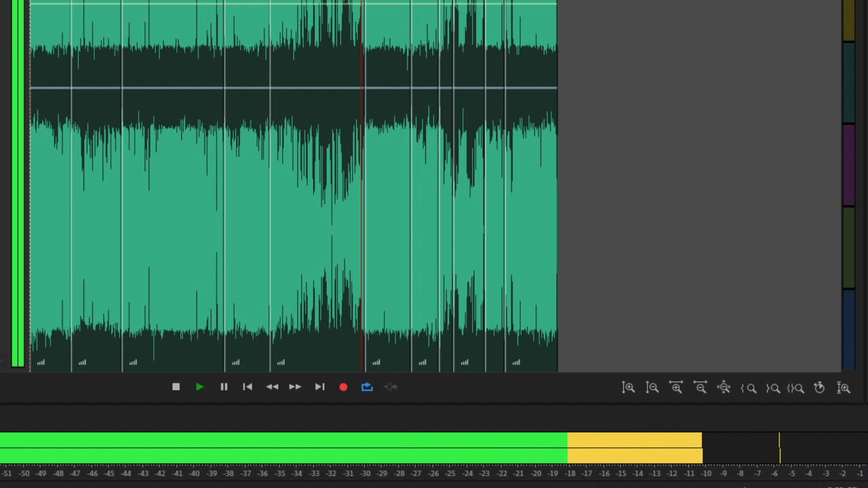This screenshot has width=868, height=488.
Task: Pause playback using the Pause button
Action: point(224,387)
